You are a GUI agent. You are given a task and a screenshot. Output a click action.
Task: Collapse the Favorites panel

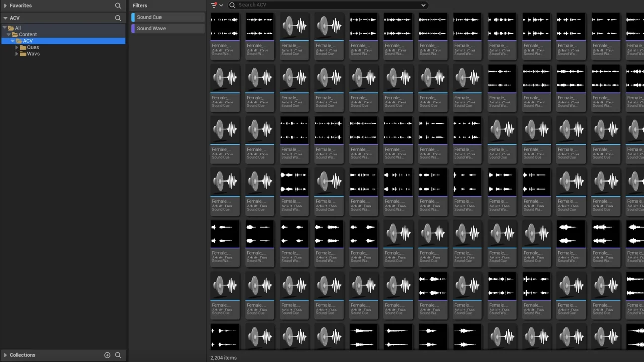click(5, 5)
